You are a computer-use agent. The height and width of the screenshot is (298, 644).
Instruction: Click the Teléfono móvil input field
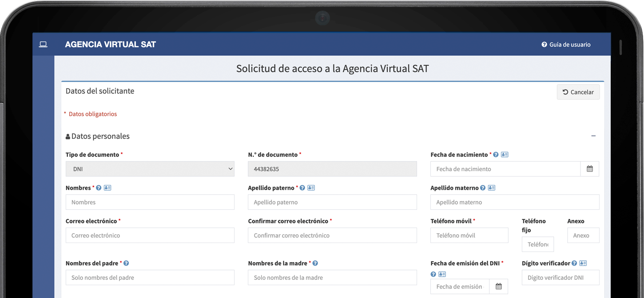pos(469,235)
